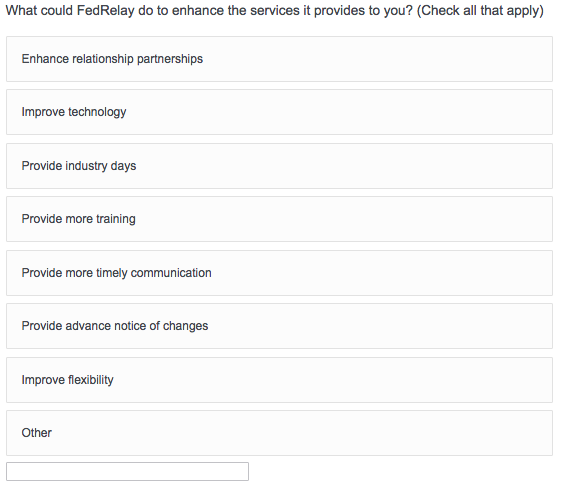Viewport: 563px width, 488px height.
Task: Check the Improve flexibility option
Action: (279, 380)
